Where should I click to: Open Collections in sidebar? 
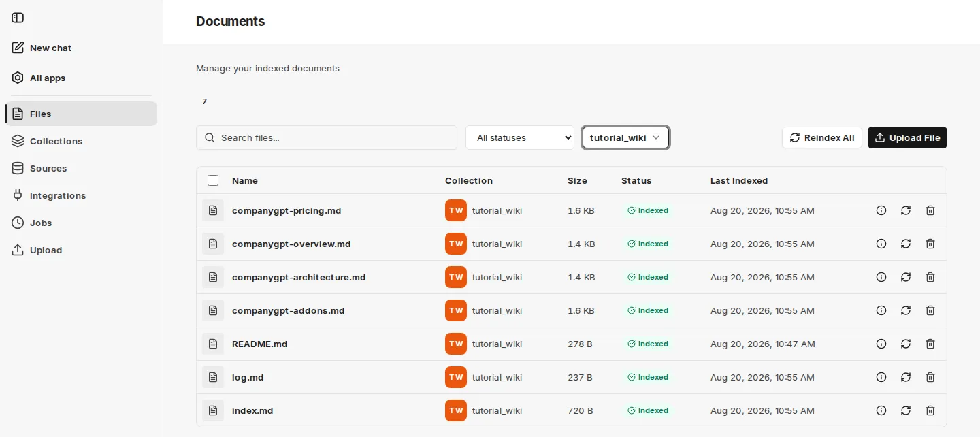[x=82, y=141]
